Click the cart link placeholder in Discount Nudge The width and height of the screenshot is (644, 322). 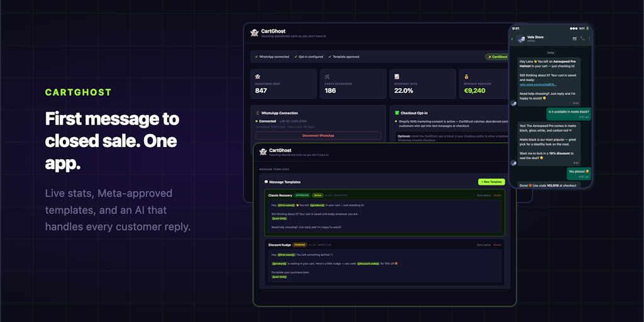click(x=279, y=277)
